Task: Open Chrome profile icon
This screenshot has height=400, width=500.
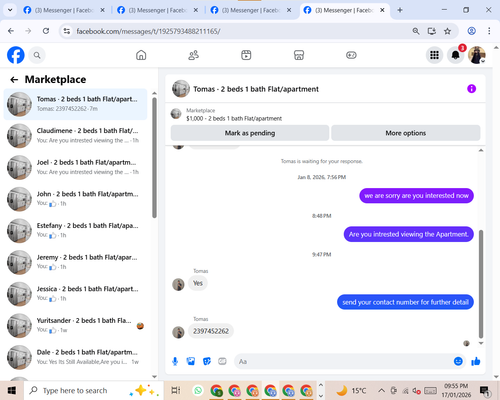Action: [x=471, y=31]
